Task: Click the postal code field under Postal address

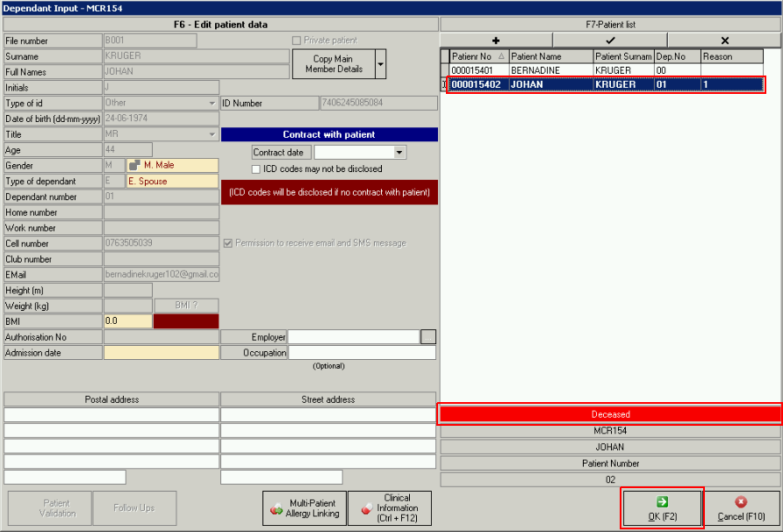Action: coord(65,477)
